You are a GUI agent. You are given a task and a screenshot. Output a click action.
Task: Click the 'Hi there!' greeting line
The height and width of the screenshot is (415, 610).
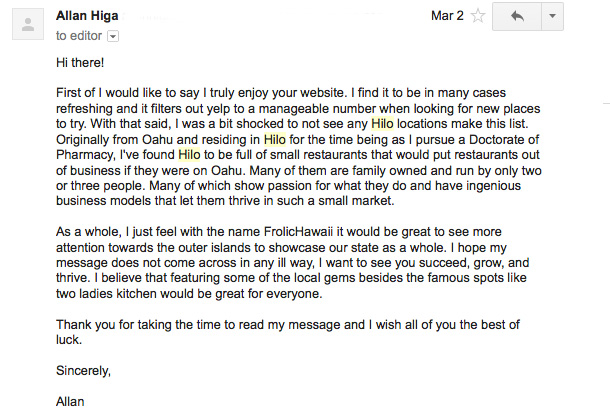click(x=80, y=63)
